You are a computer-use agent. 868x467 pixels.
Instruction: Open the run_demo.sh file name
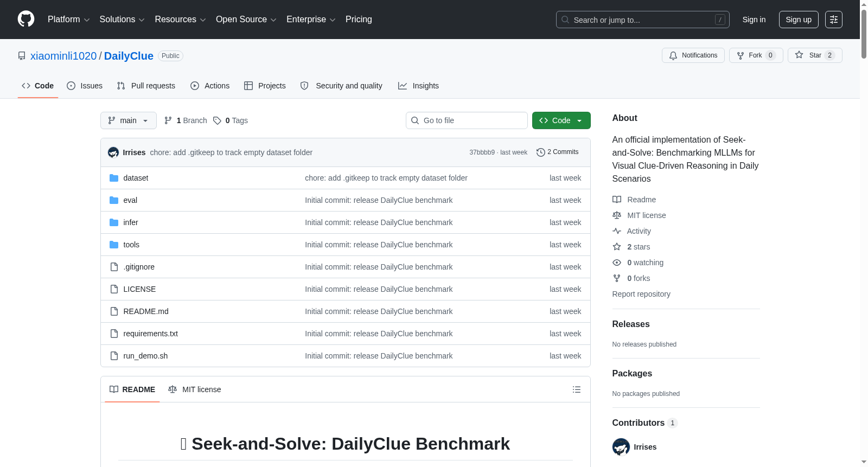tap(145, 356)
